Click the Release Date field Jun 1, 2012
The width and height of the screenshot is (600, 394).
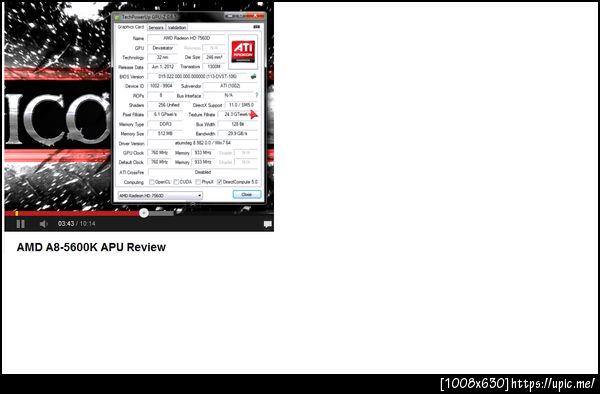tap(163, 67)
